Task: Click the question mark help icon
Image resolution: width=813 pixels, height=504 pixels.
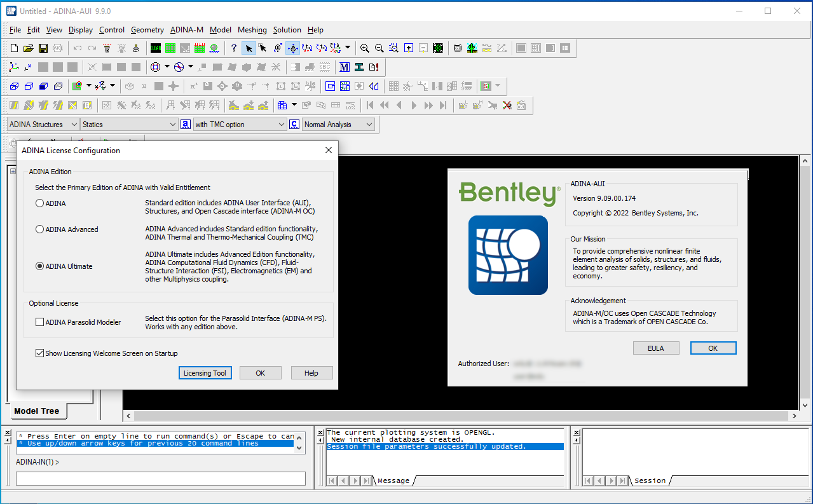Action: (233, 48)
